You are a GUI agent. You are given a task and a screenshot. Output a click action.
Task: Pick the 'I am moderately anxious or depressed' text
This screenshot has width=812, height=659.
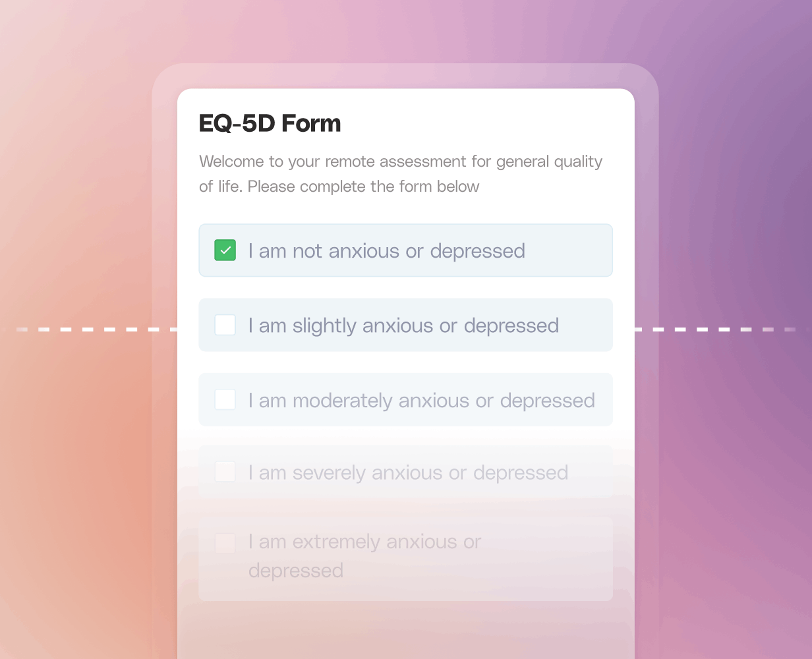point(422,401)
